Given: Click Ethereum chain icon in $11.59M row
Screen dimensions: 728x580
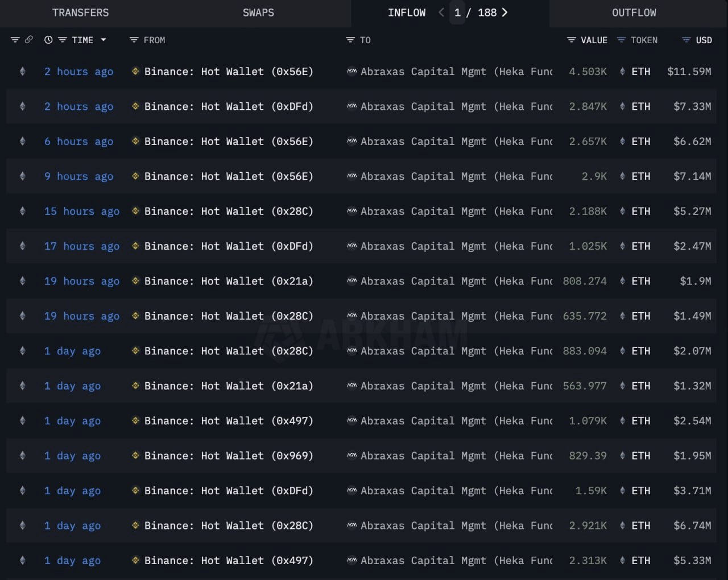Looking at the screenshot, I should [23, 71].
